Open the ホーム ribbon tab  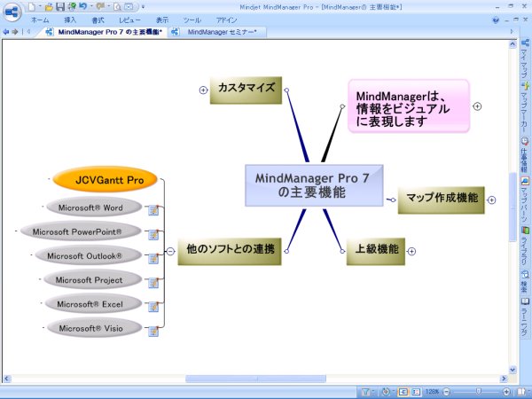pyautogui.click(x=40, y=20)
